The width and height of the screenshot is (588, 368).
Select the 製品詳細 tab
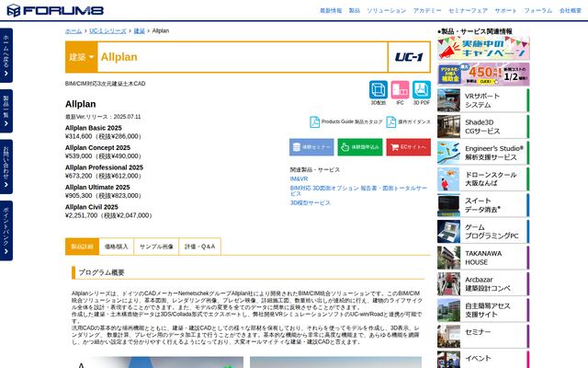coord(82,247)
